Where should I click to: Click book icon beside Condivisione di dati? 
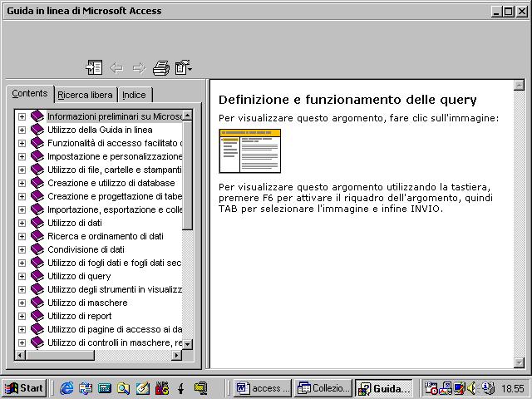point(37,249)
